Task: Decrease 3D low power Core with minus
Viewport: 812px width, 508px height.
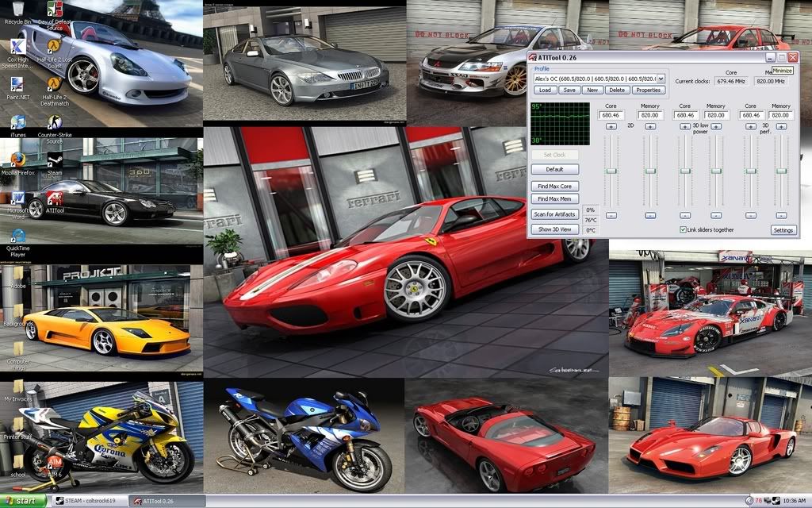Action: [x=685, y=215]
